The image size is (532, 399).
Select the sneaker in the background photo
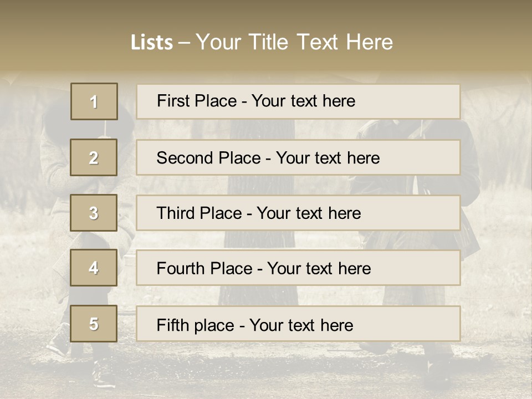click(x=104, y=375)
